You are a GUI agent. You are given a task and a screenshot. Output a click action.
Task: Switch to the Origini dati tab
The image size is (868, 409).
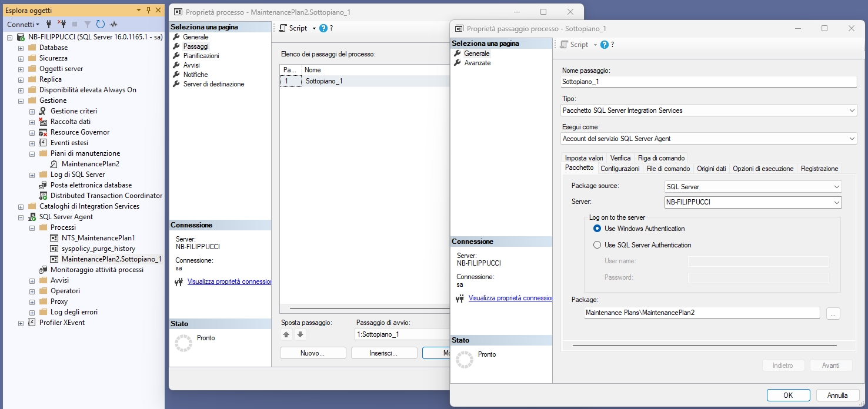712,169
